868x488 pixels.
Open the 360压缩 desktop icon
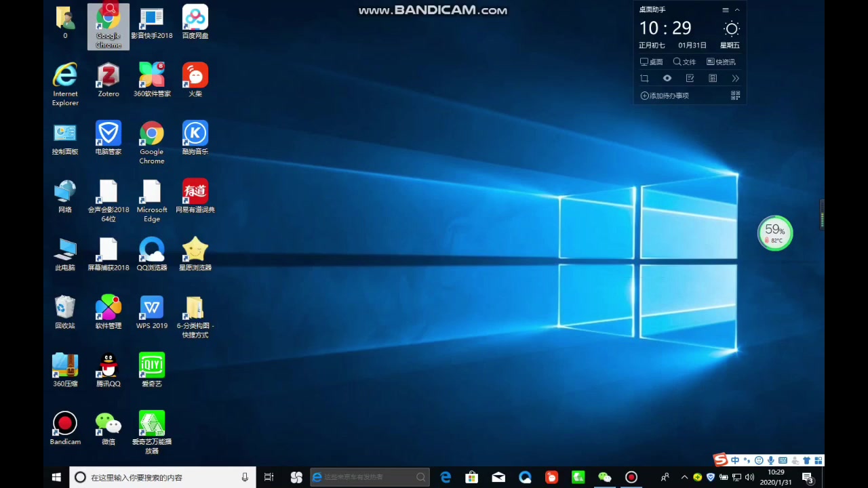(x=65, y=370)
